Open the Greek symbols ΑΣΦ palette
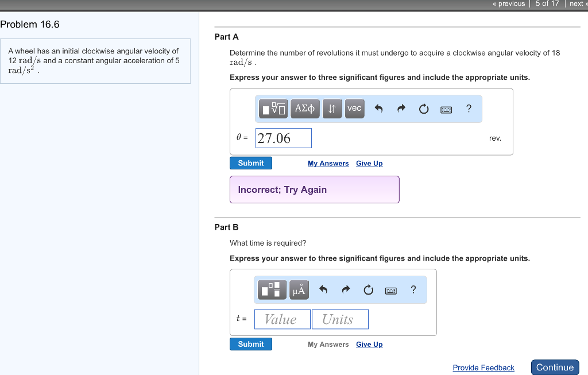Image resolution: width=588 pixels, height=375 pixels. [x=305, y=109]
